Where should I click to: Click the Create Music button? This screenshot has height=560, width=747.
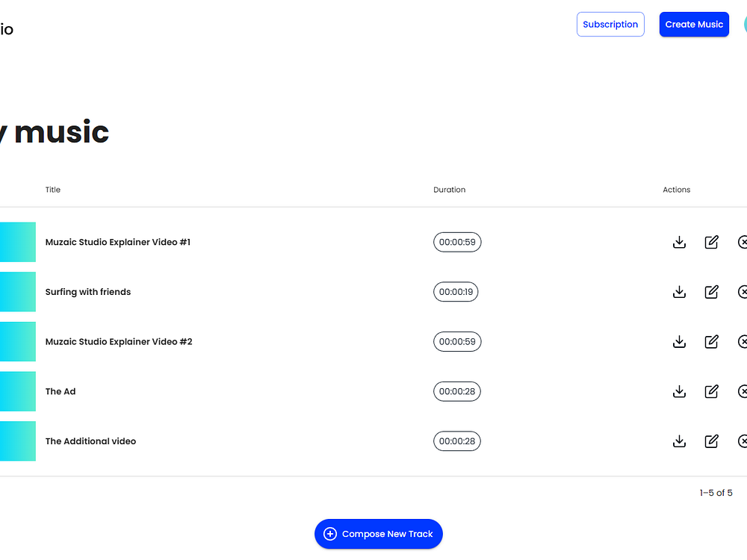pos(694,25)
